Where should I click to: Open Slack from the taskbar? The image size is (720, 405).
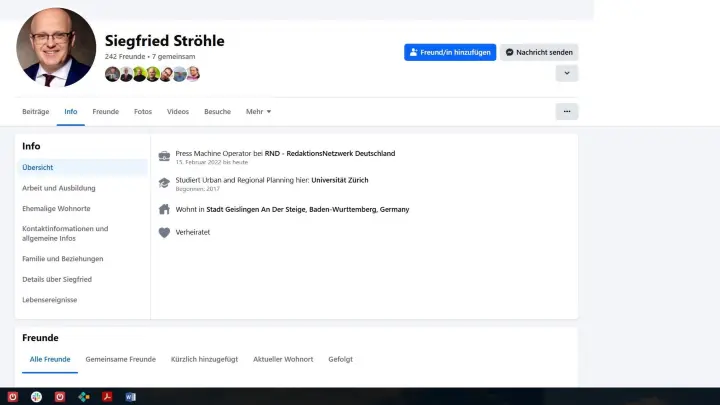36,397
